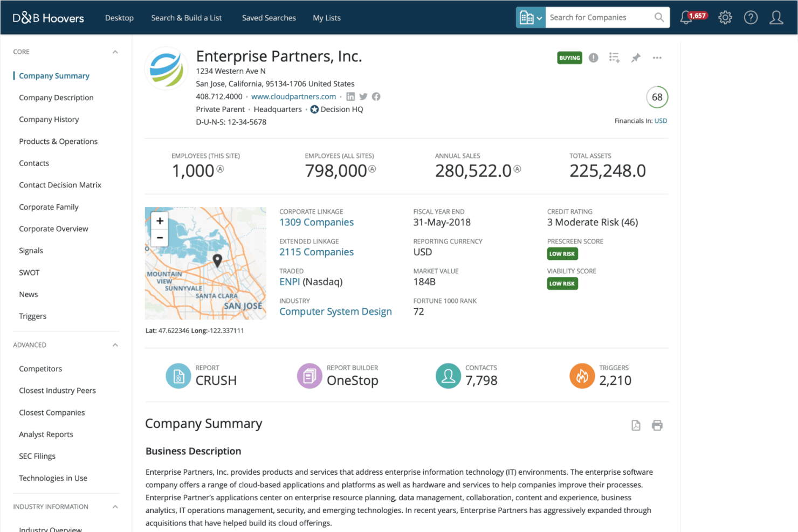Open News in sidebar
The width and height of the screenshot is (798, 532).
coord(28,294)
